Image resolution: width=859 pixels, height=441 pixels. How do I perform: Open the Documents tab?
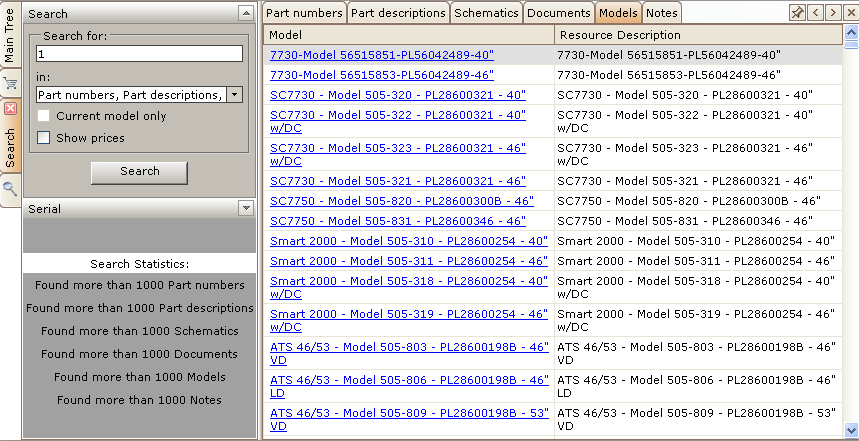point(559,13)
